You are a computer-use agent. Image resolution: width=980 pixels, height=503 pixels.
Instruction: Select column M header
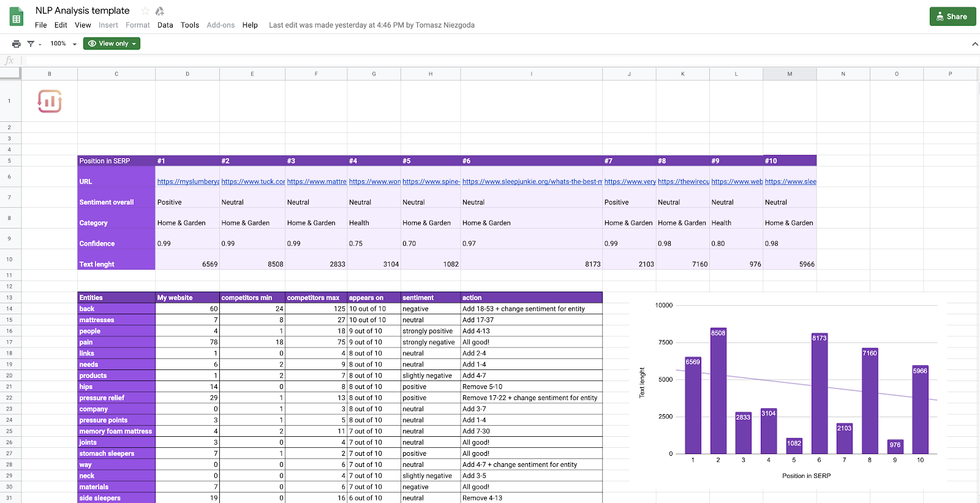pos(790,74)
